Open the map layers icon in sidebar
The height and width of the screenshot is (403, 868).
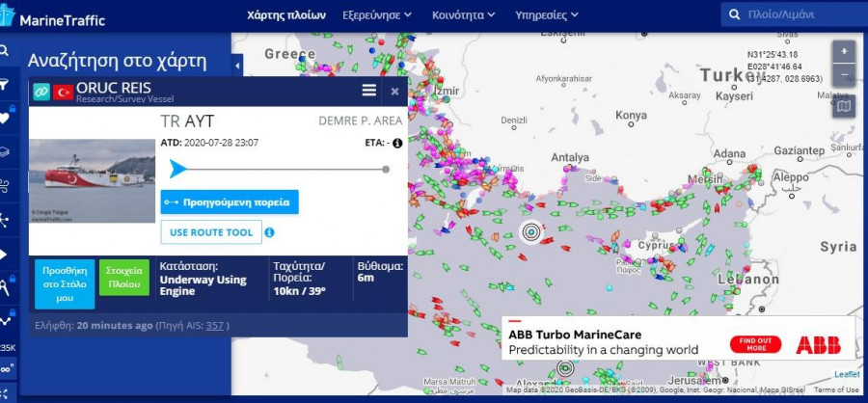pyautogui.click(x=5, y=151)
